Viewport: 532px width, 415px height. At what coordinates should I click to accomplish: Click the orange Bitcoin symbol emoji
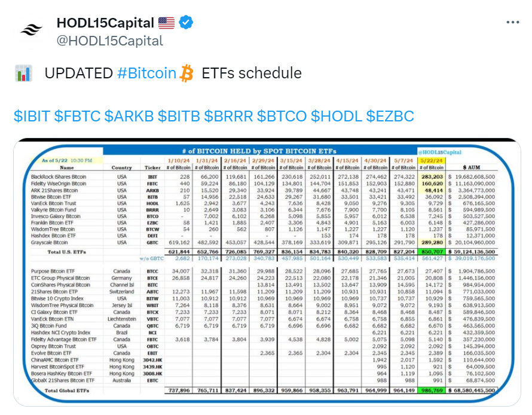tap(186, 74)
